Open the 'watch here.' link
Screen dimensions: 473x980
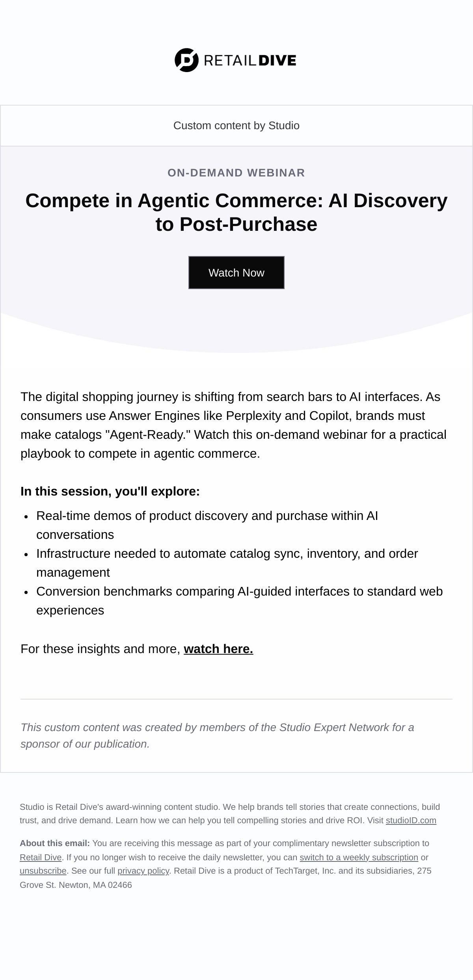click(218, 649)
